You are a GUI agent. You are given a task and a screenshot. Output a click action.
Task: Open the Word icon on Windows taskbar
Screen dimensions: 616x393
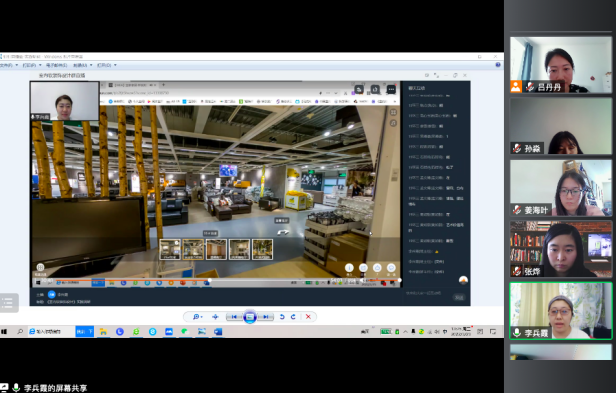[218, 332]
